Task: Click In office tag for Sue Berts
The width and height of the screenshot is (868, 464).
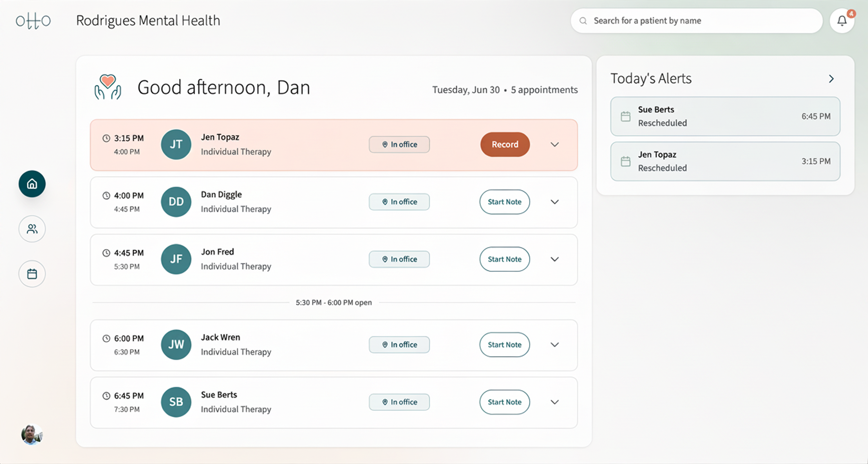Action: point(399,402)
